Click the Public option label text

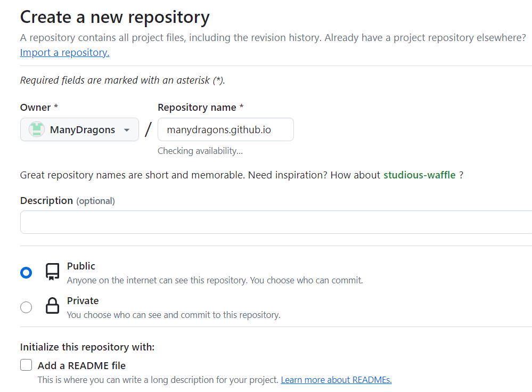tap(81, 266)
